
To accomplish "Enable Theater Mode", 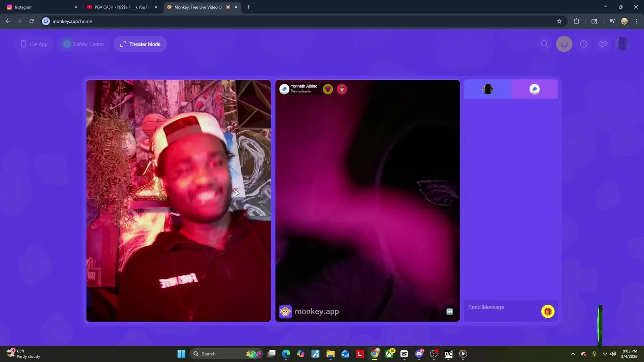I will pos(140,44).
